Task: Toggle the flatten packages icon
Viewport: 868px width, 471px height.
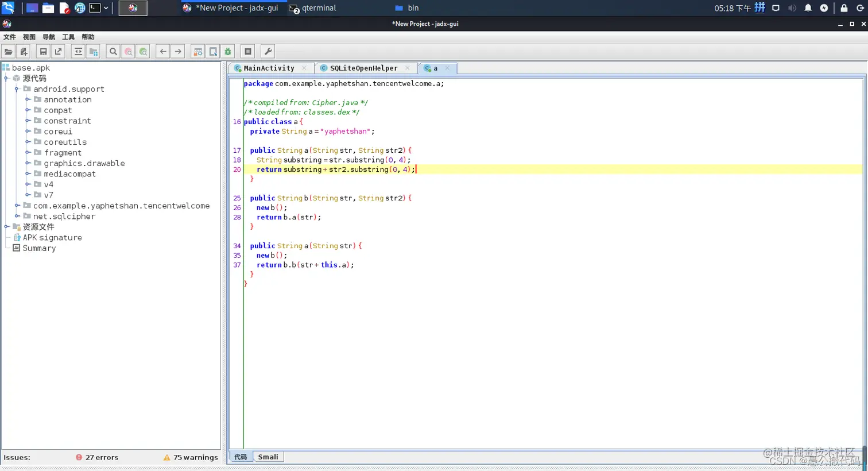Action: click(x=94, y=52)
